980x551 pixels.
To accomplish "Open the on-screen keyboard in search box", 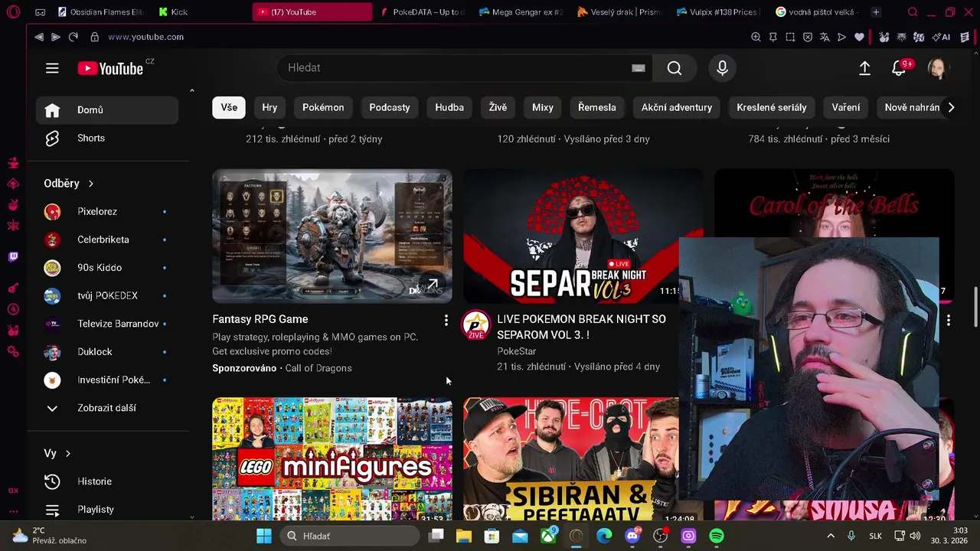I will [639, 68].
